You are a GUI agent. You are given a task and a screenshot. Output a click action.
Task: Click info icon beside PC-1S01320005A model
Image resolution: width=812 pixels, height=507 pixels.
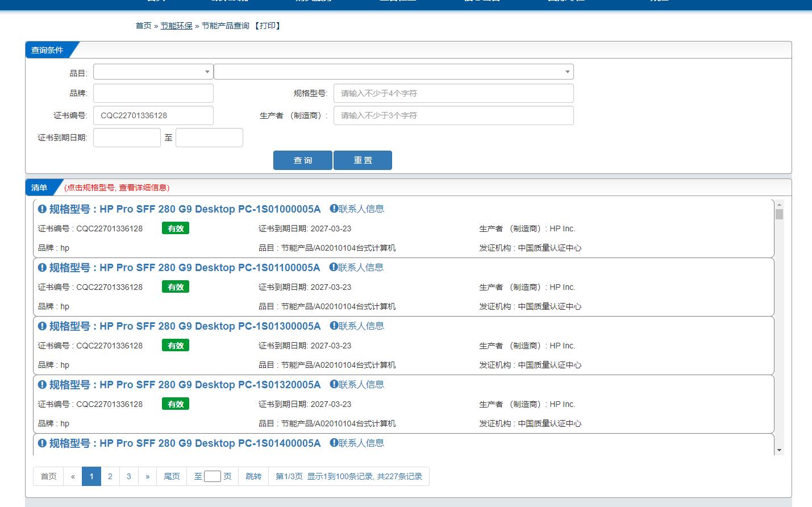click(42, 385)
